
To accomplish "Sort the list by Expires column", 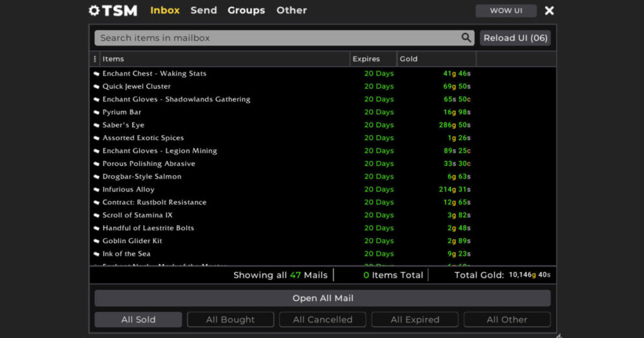I will (x=366, y=59).
